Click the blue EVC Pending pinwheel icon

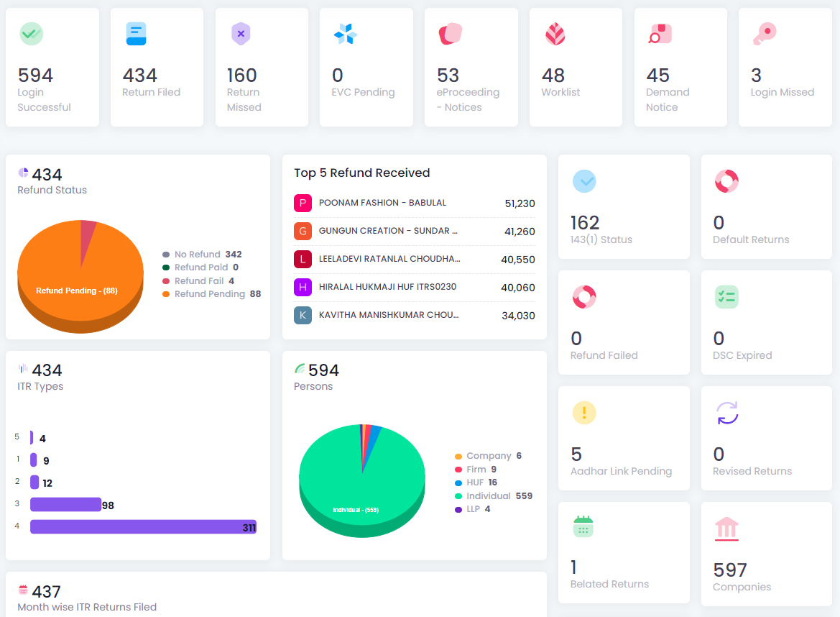(346, 33)
